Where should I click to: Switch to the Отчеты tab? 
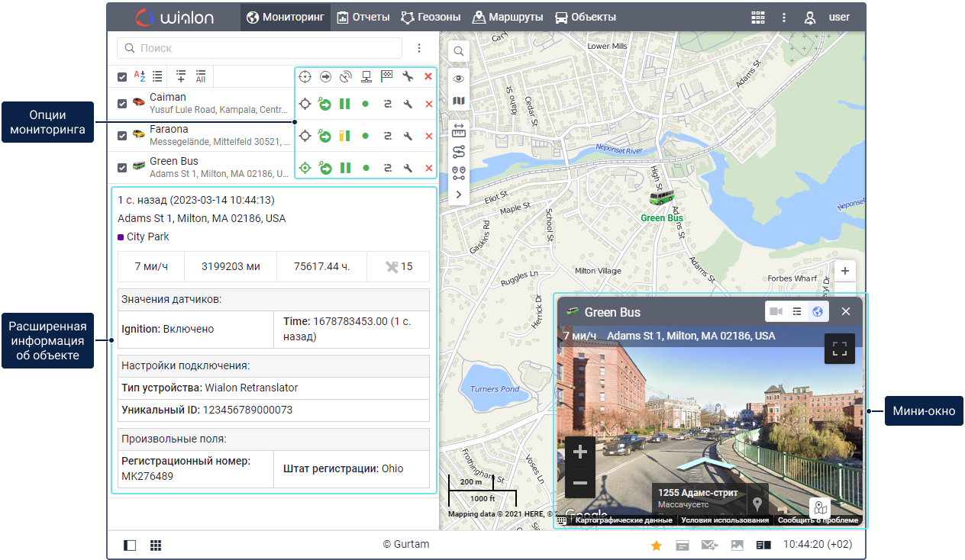point(363,17)
